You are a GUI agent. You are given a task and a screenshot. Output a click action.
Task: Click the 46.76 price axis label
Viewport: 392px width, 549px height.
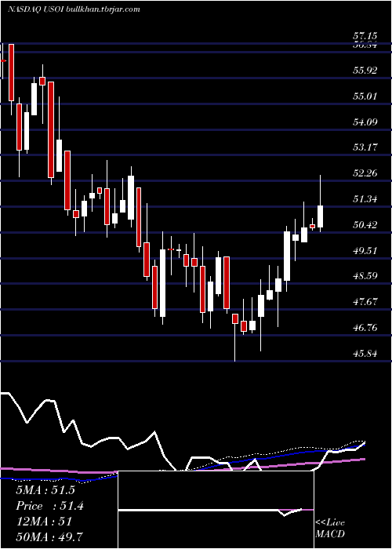coord(365,328)
